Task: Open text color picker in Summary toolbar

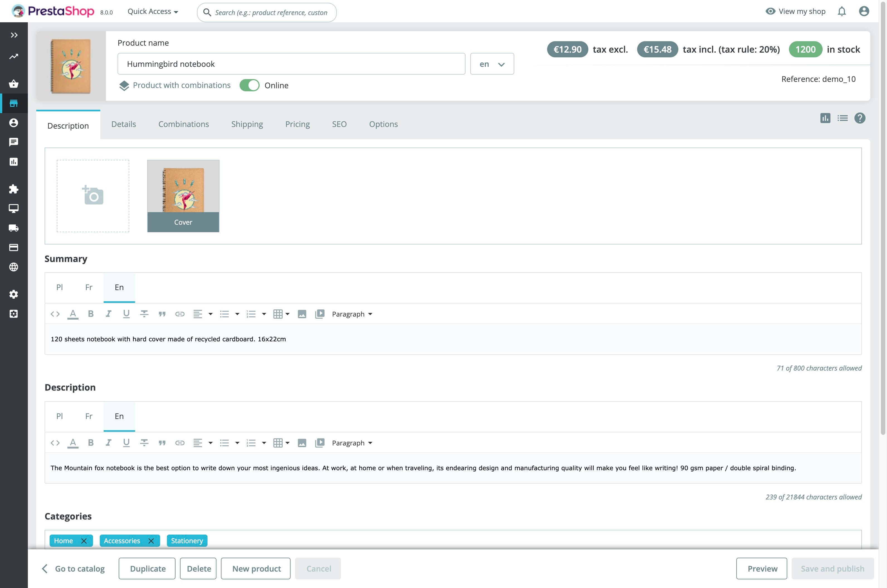Action: tap(73, 314)
